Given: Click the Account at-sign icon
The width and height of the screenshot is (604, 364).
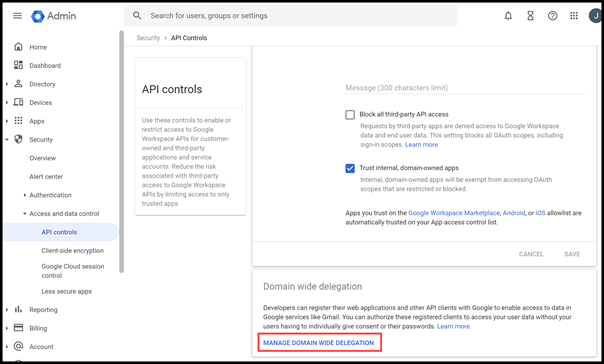Looking at the screenshot, I should (18, 346).
